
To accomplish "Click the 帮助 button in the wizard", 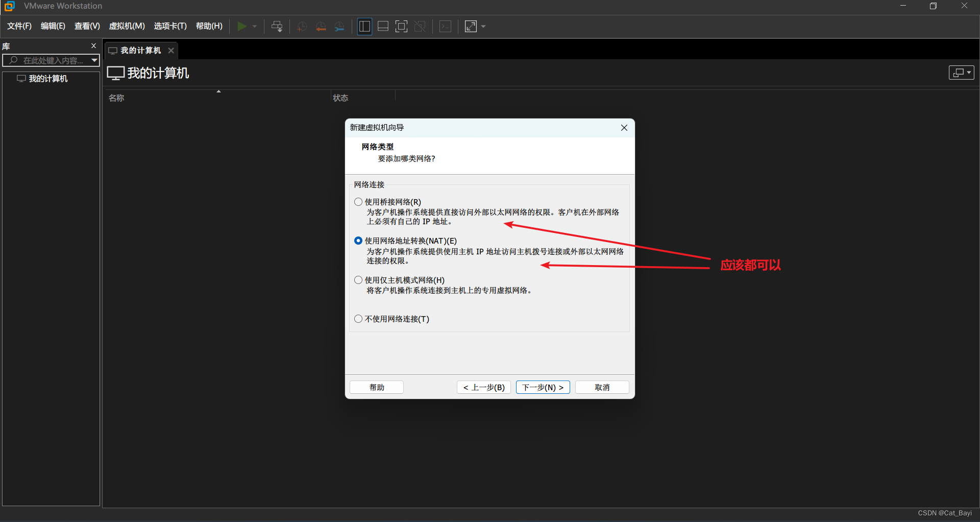I will [x=377, y=387].
